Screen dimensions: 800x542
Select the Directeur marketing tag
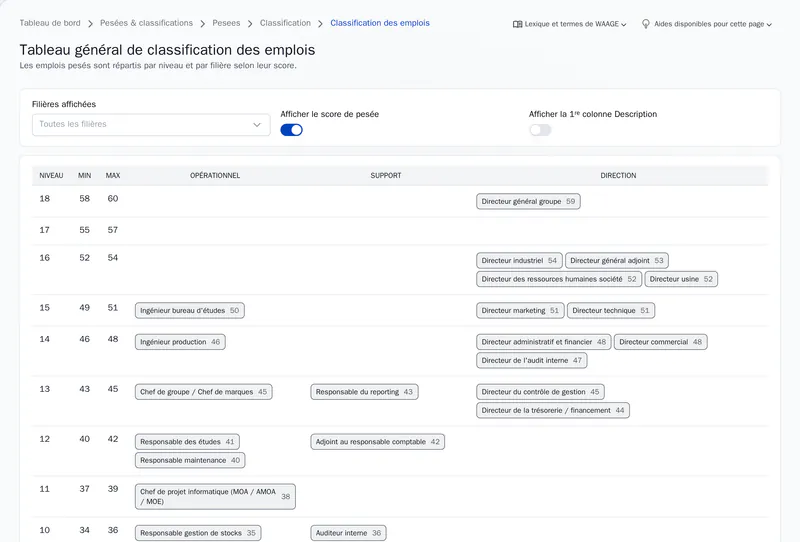[x=520, y=311]
